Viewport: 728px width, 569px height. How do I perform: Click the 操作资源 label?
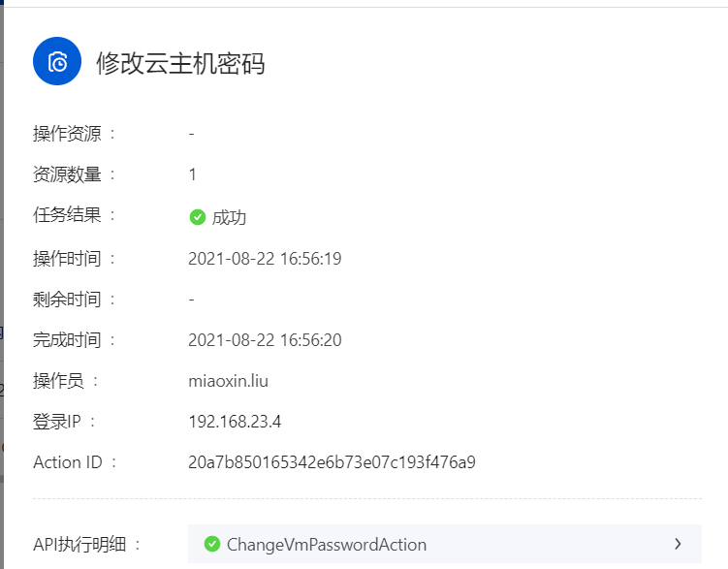[67, 134]
